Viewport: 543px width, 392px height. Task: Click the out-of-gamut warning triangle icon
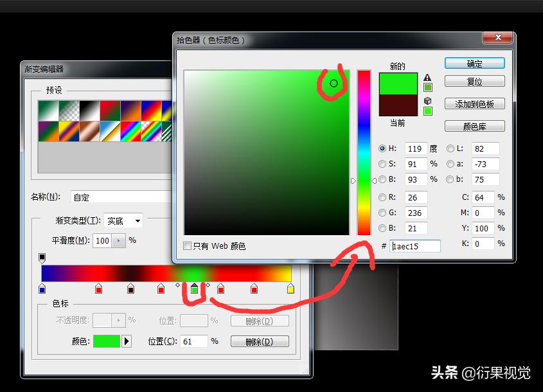(427, 78)
